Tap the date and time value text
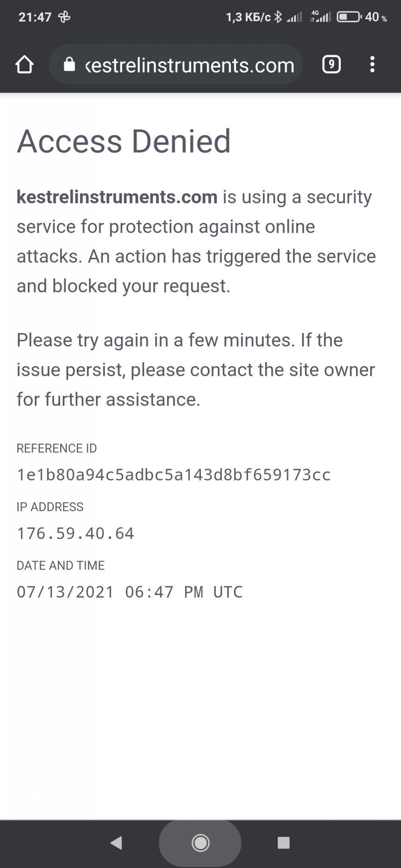The width and height of the screenshot is (401, 868). [130, 592]
